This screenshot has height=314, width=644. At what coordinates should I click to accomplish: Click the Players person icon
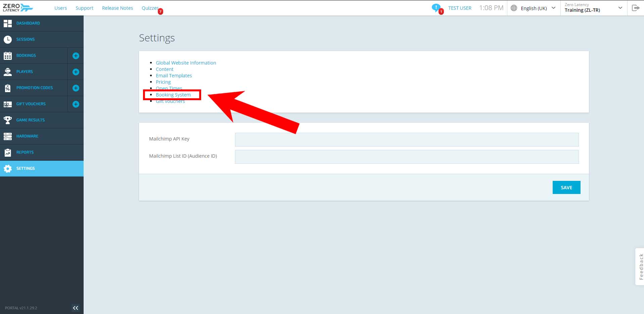point(8,72)
